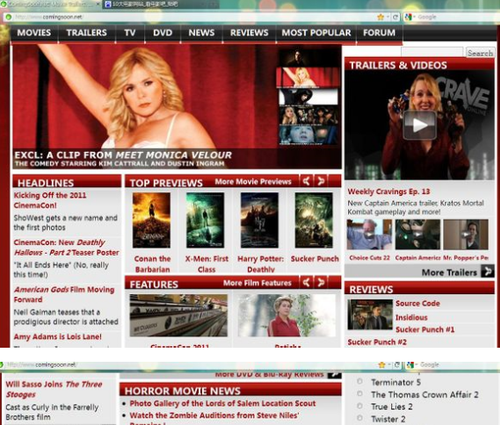This screenshot has width=500, height=425.
Task: Bookmark page with star icon in lower address bar
Action: tap(382, 365)
